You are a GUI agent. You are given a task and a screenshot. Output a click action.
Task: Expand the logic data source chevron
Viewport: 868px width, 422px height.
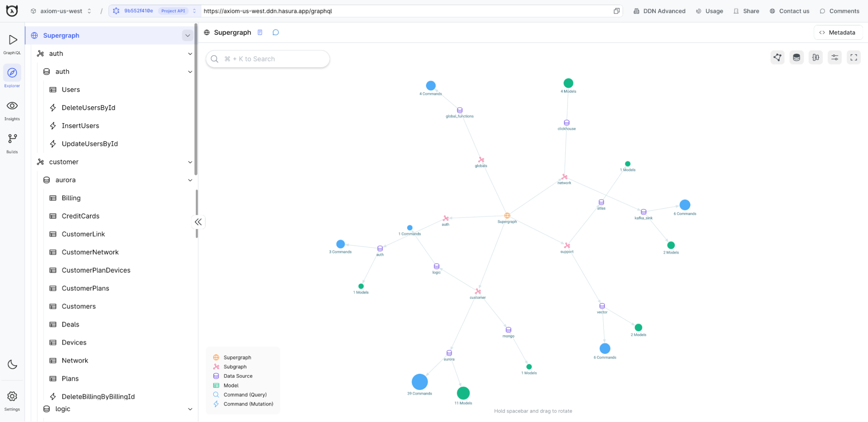coord(190,409)
